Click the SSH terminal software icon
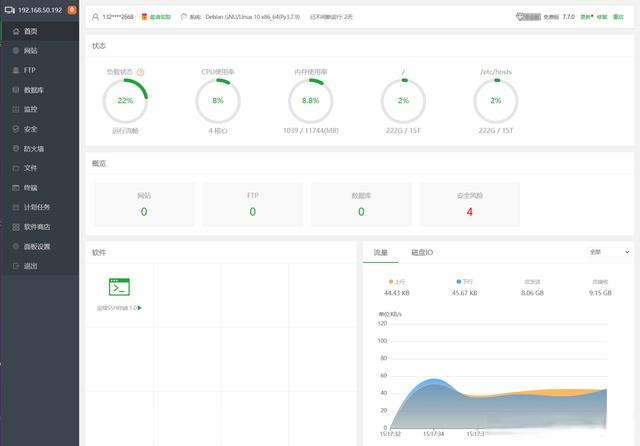This screenshot has width=640, height=446. point(120,288)
